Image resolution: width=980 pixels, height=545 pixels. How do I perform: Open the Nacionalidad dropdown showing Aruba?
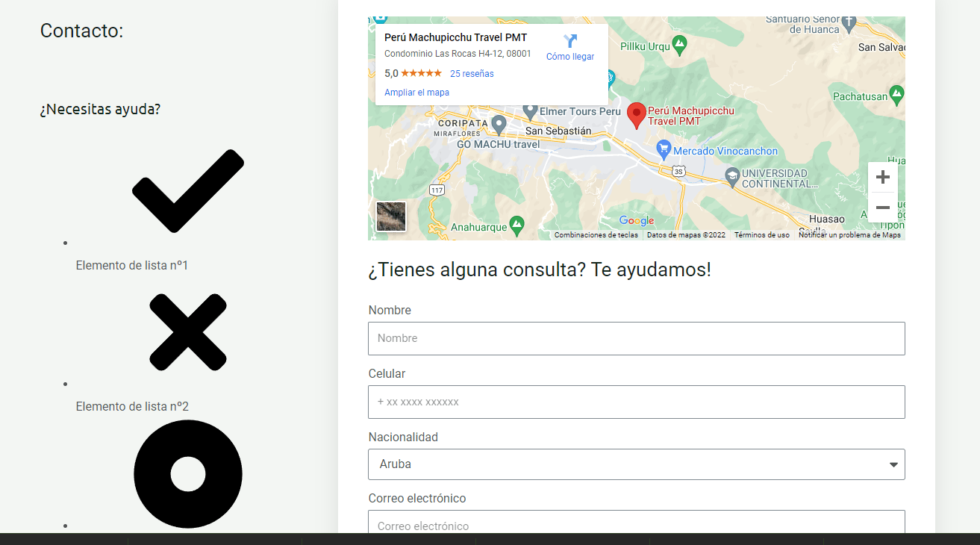pos(637,464)
